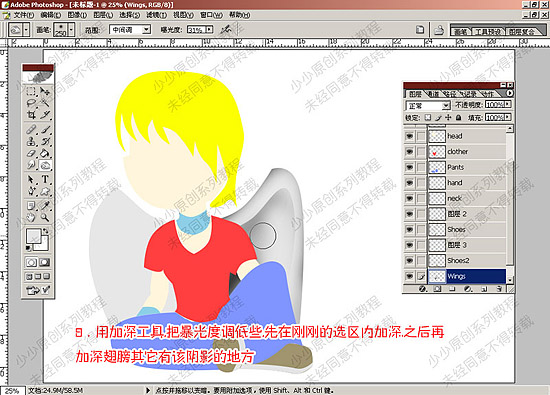Open the 滤镜(T) menu
550x395 pixels.
coord(156,15)
